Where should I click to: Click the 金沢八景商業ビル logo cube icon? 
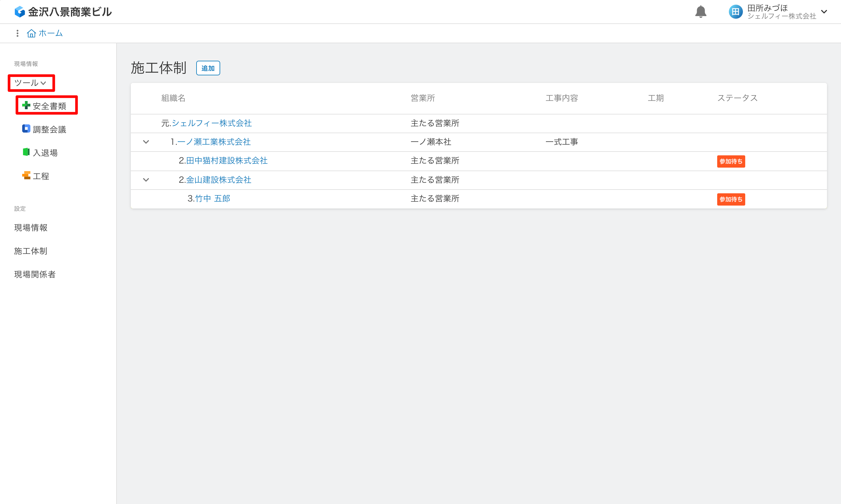click(x=20, y=12)
